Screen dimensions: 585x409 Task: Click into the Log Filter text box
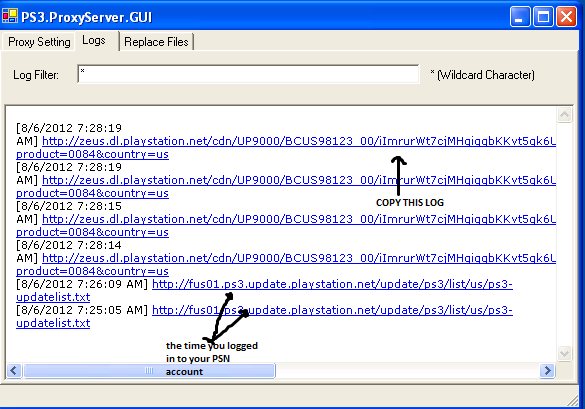[248, 74]
